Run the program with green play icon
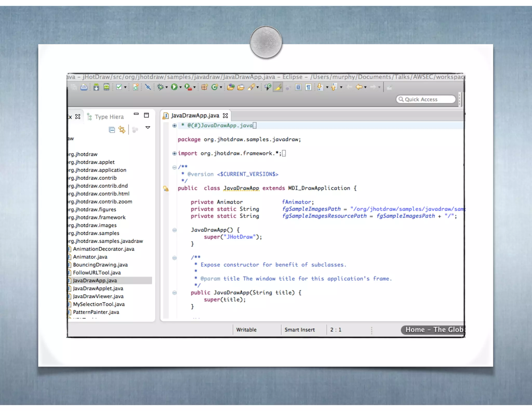532x411 pixels. [174, 87]
